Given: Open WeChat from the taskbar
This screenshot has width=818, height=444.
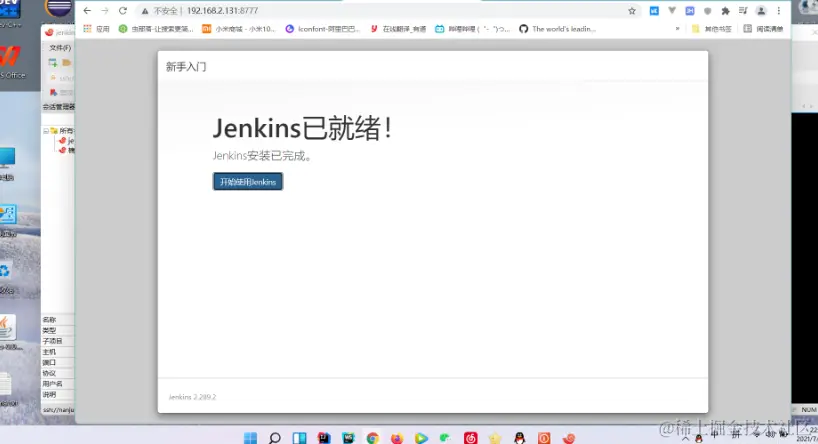Looking at the screenshot, I should pos(446,437).
